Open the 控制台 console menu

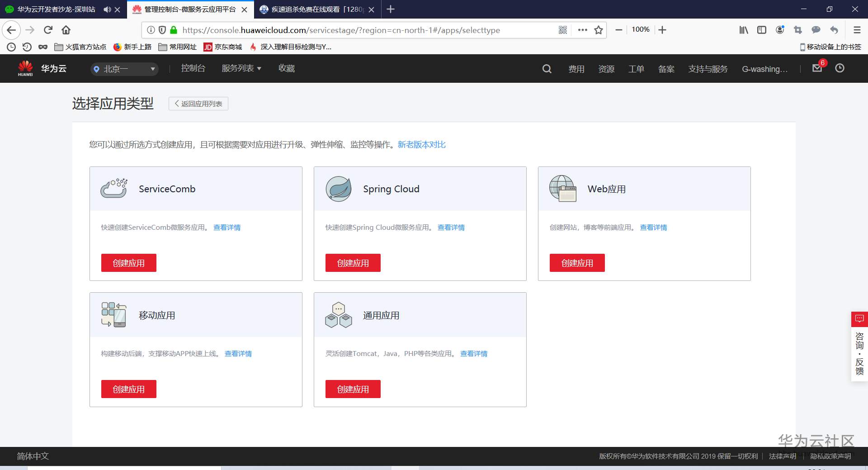pos(193,68)
